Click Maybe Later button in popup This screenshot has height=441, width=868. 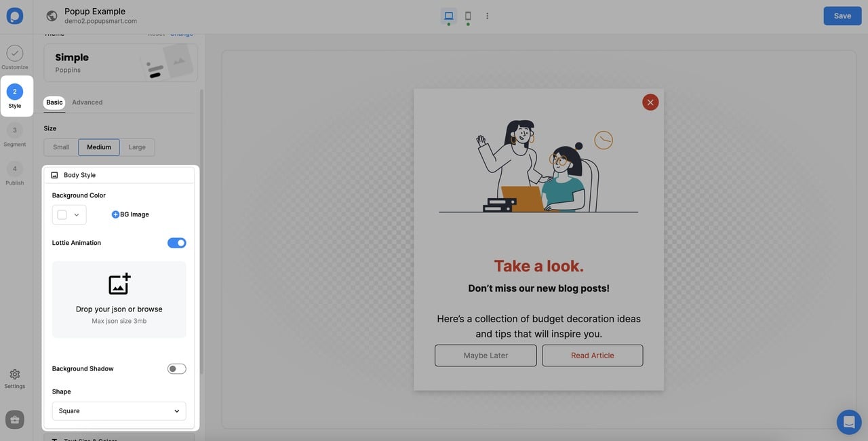pyautogui.click(x=486, y=356)
